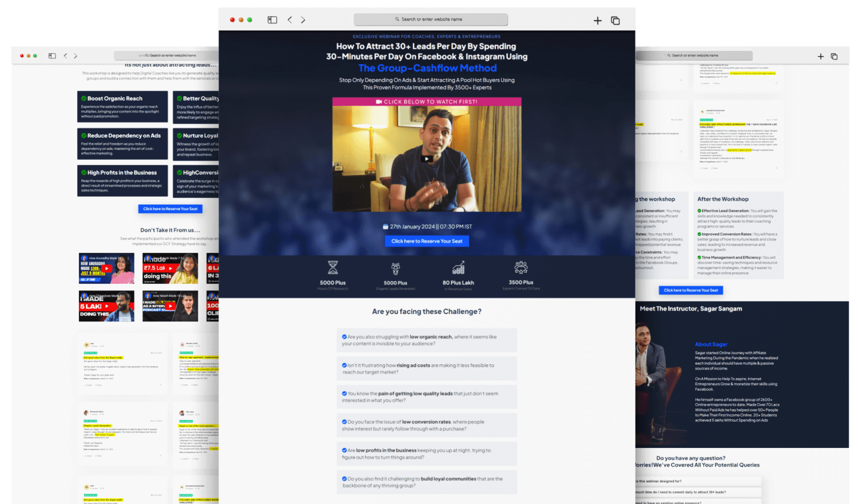Play the 'I Made 5 Lakh' testimonial video
The height and width of the screenshot is (504, 858).
pyautogui.click(x=106, y=306)
